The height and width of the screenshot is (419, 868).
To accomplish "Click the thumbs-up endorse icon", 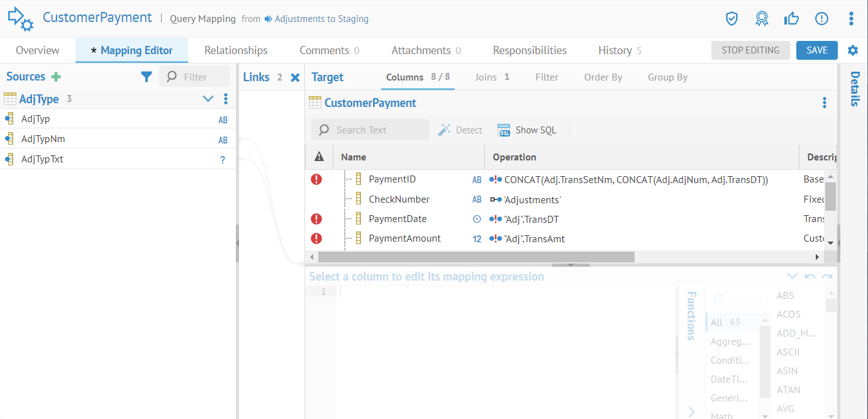I will [791, 18].
